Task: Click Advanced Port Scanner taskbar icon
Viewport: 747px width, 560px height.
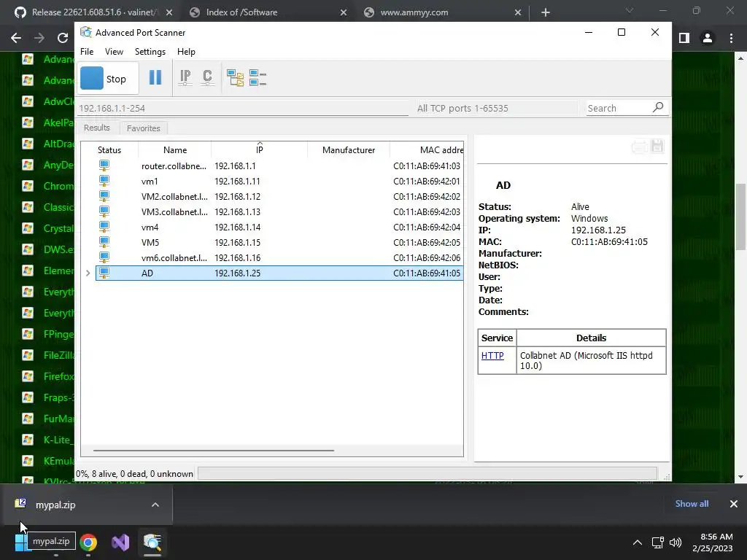Action: [x=152, y=542]
